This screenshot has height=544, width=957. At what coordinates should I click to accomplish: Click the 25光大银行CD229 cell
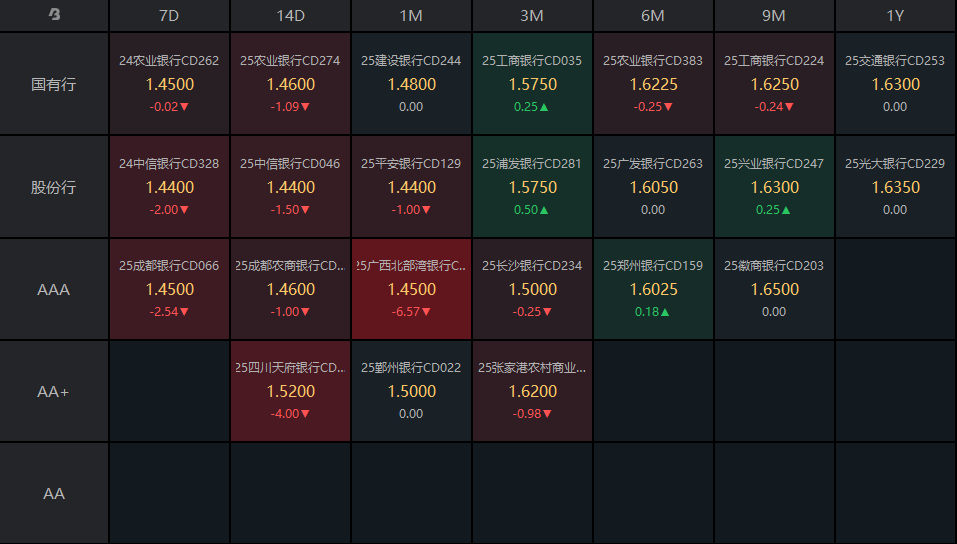click(x=895, y=187)
